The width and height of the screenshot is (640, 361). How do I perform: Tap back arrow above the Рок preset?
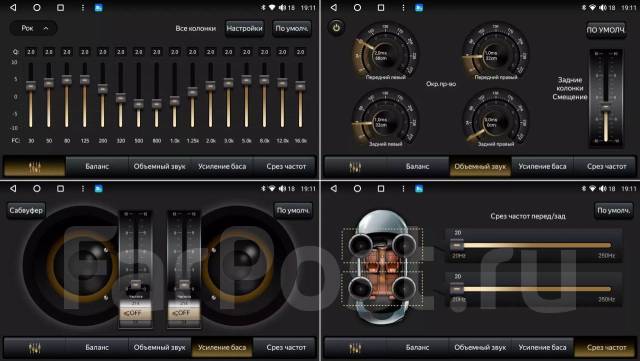[13, 7]
